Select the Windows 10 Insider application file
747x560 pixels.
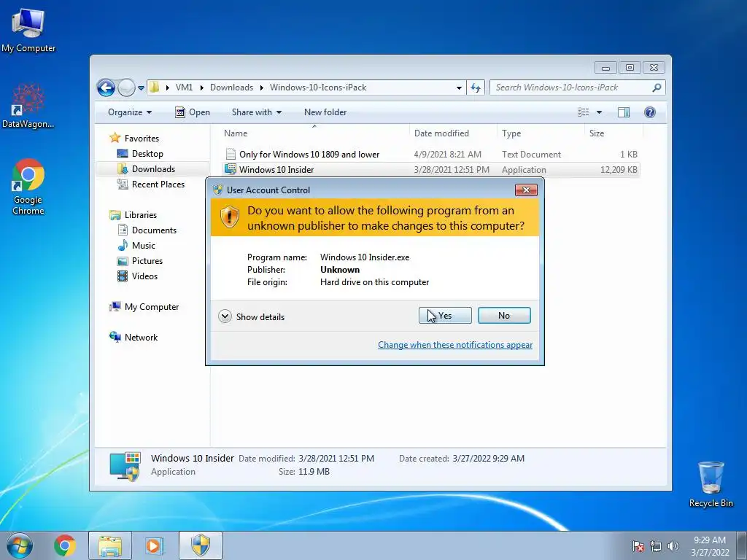[430, 169]
